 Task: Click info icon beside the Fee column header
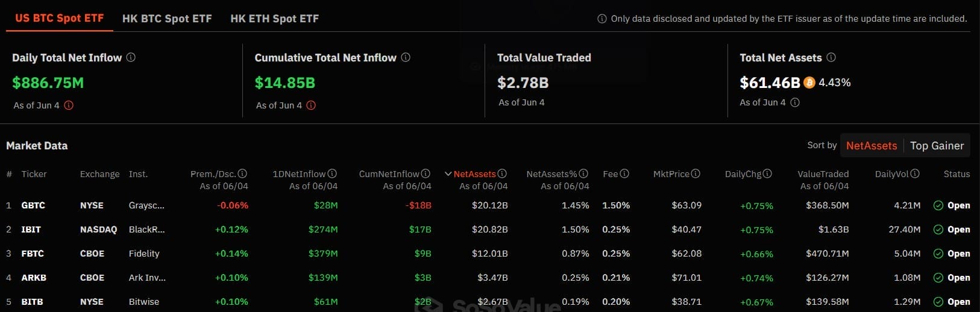coord(624,173)
